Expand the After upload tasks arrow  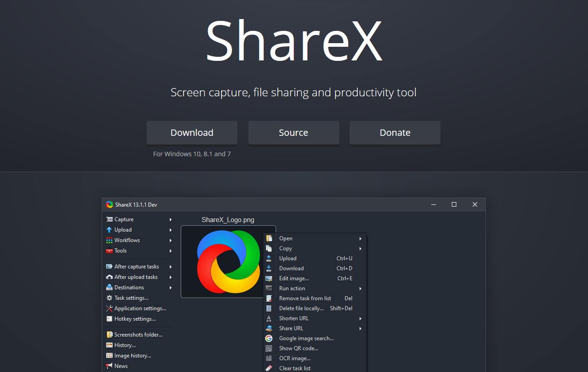(171, 277)
